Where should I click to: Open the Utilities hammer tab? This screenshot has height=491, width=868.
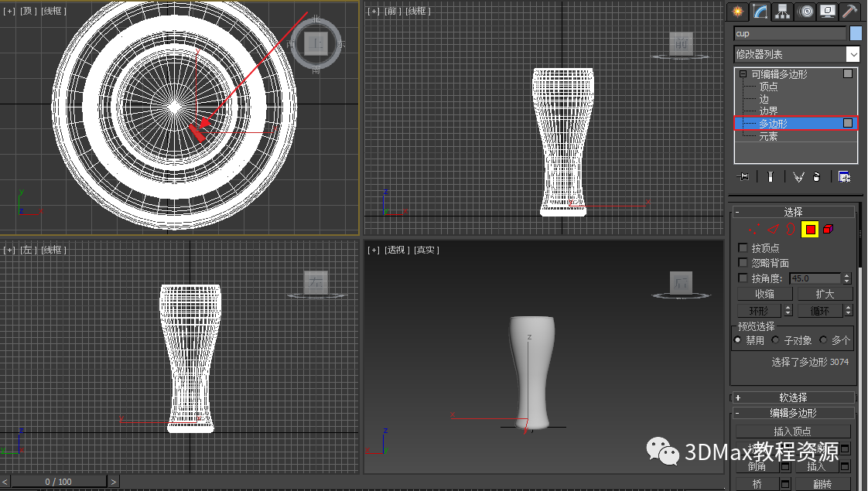(849, 12)
